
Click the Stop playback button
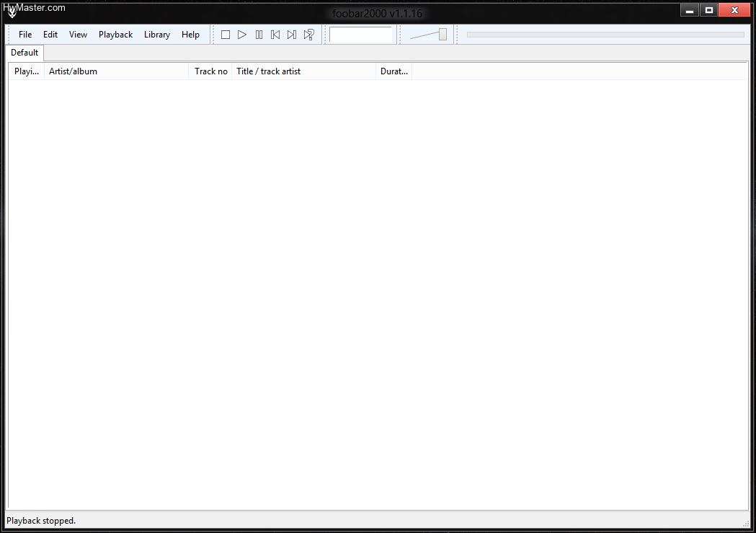tap(225, 35)
